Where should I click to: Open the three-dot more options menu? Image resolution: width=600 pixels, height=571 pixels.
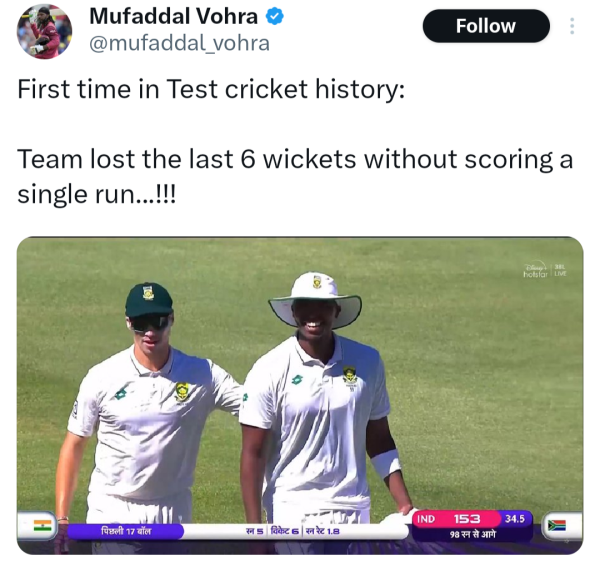572,26
